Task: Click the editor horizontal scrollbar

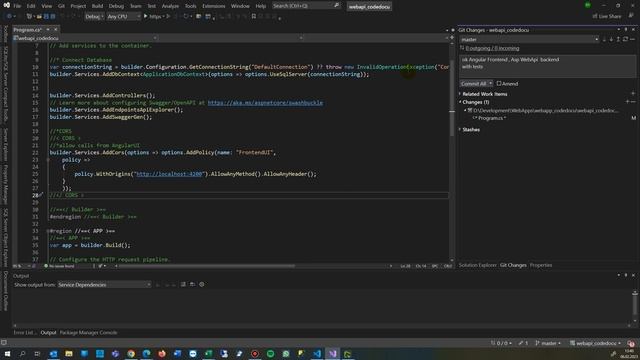Action: pyautogui.click(x=206, y=266)
